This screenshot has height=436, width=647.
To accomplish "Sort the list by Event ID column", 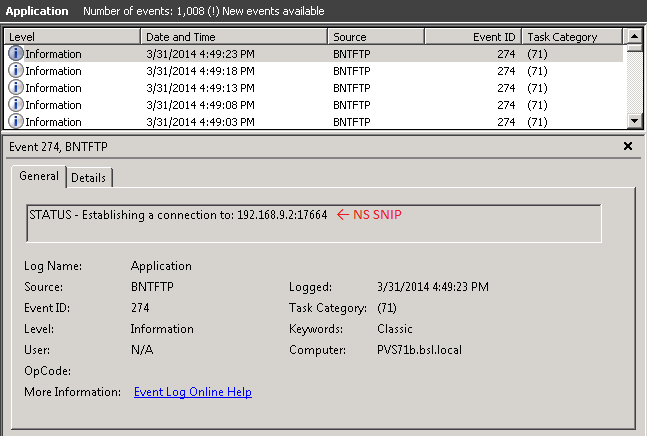I will [x=472, y=37].
